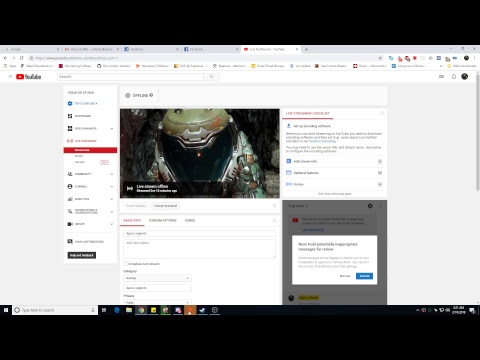The image size is (480, 360).
Task: Click the Your Contributions icon
Action: click(x=70, y=241)
